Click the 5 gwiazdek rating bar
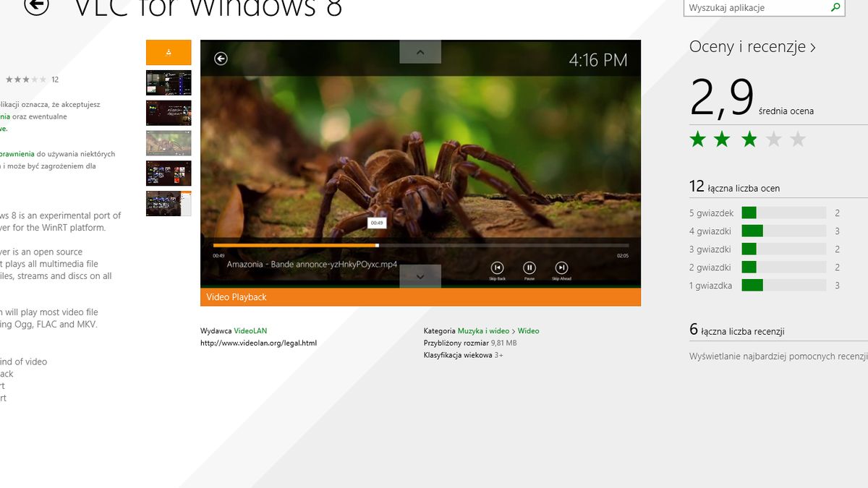 click(x=784, y=213)
